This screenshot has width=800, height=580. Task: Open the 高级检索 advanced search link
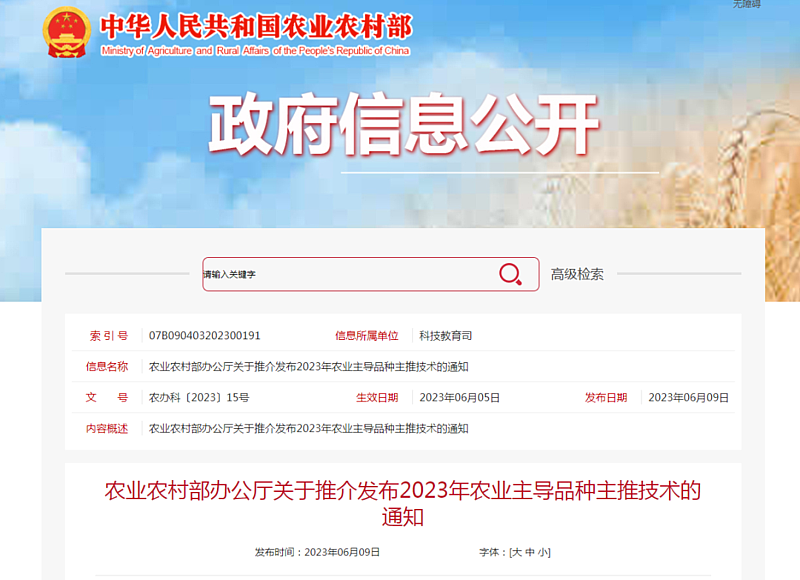pos(577,274)
